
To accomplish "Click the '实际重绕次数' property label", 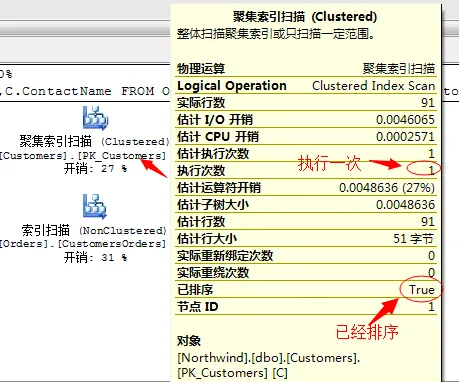I will [213, 273].
